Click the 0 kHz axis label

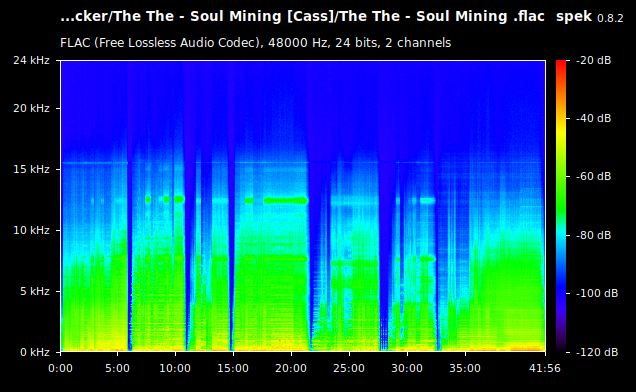click(x=35, y=352)
